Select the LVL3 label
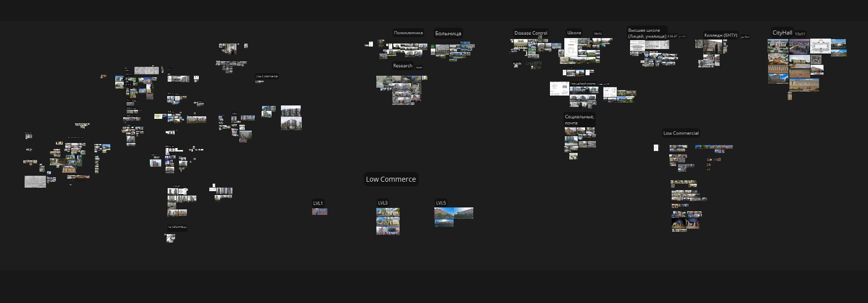The height and width of the screenshot is (303, 868). 382,203
